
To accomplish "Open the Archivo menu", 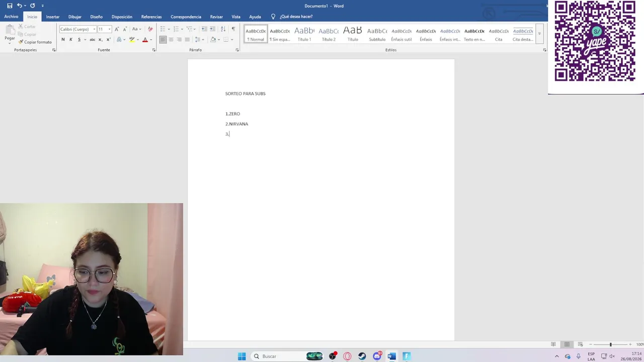I will pos(11,17).
